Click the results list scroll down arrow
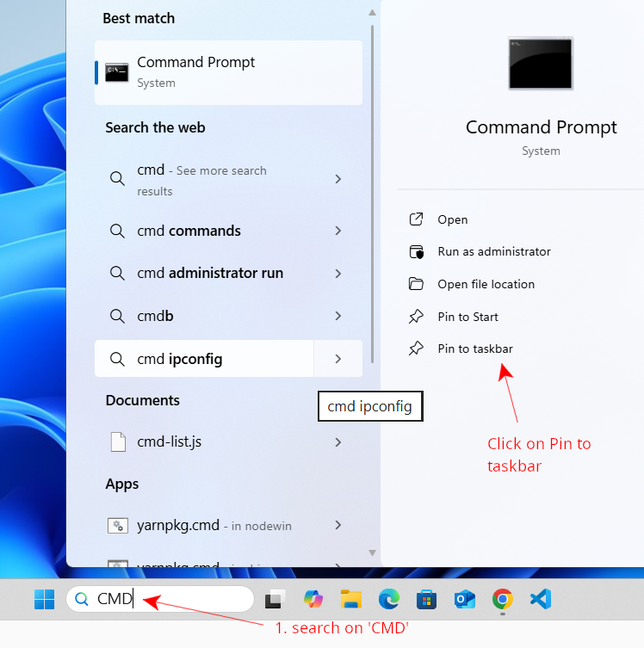This screenshot has width=644, height=648. pos(372,552)
